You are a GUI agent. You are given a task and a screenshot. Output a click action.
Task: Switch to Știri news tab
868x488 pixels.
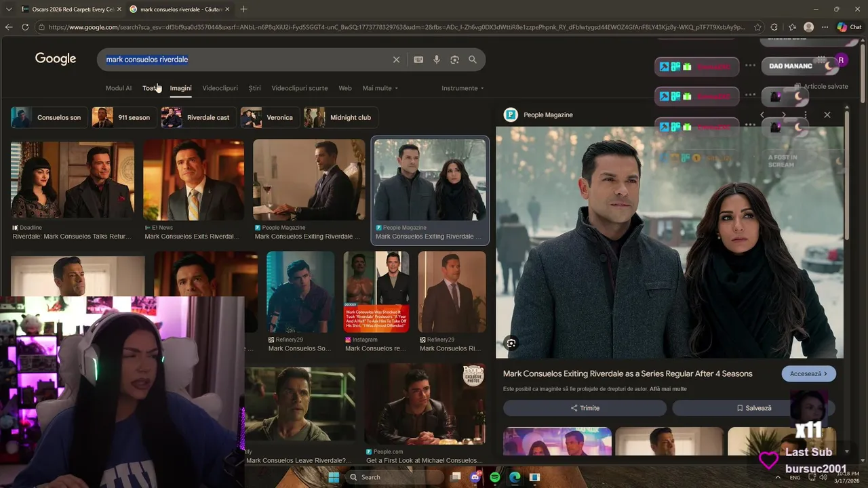coord(255,88)
